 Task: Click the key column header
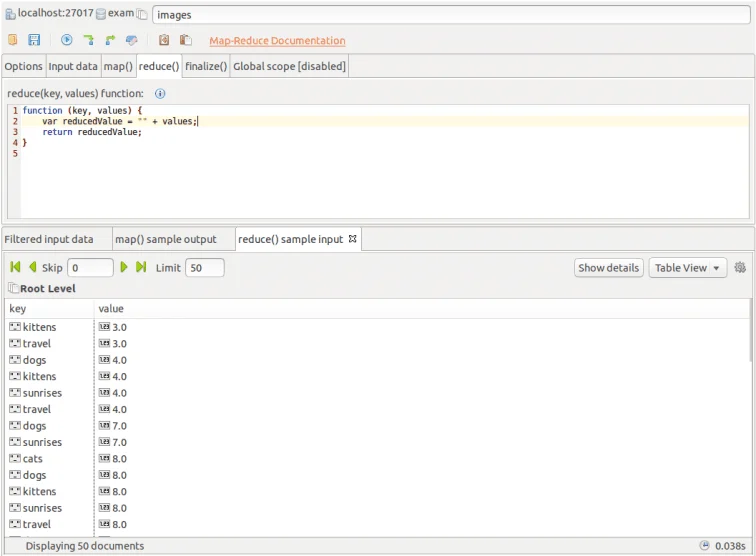(50, 309)
